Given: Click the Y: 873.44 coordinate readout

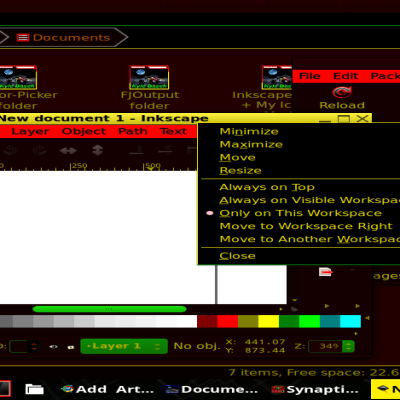Looking at the screenshot, I should (x=255, y=351).
